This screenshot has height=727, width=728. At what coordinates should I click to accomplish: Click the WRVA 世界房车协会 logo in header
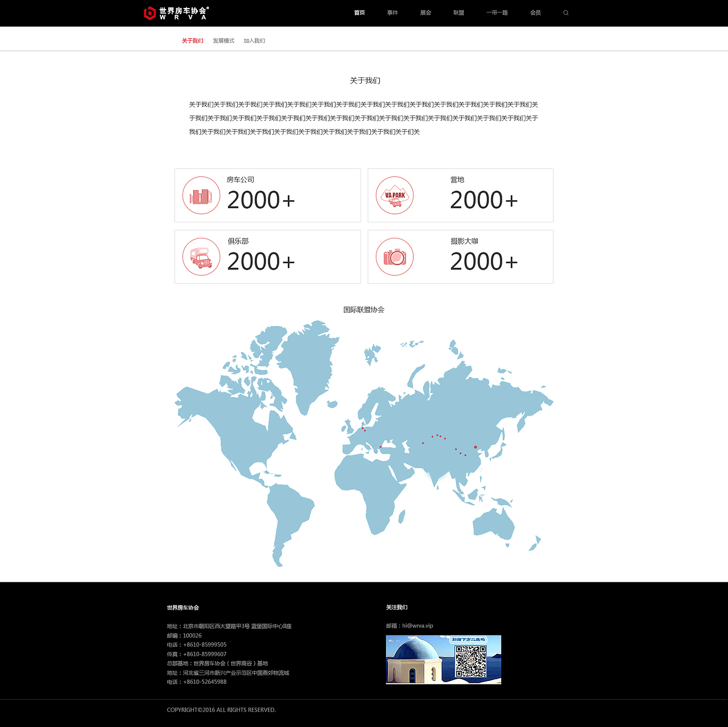click(x=176, y=13)
